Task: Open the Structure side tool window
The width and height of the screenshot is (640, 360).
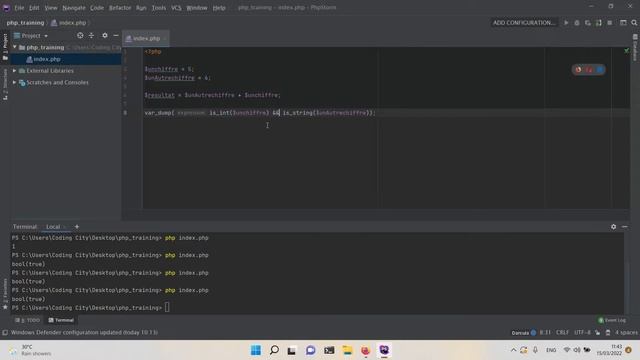Action: [5, 84]
